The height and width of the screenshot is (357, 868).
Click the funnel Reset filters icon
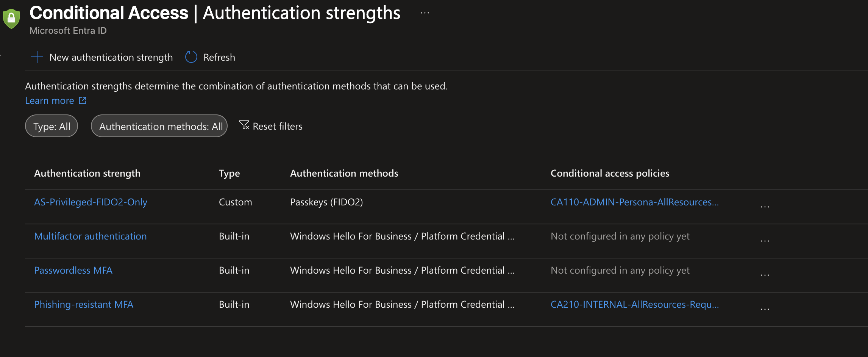click(244, 125)
